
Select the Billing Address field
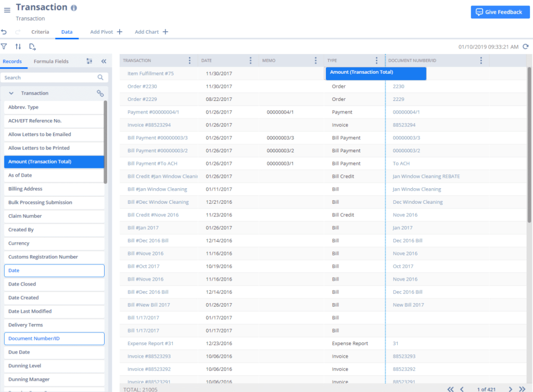pyautogui.click(x=54, y=189)
